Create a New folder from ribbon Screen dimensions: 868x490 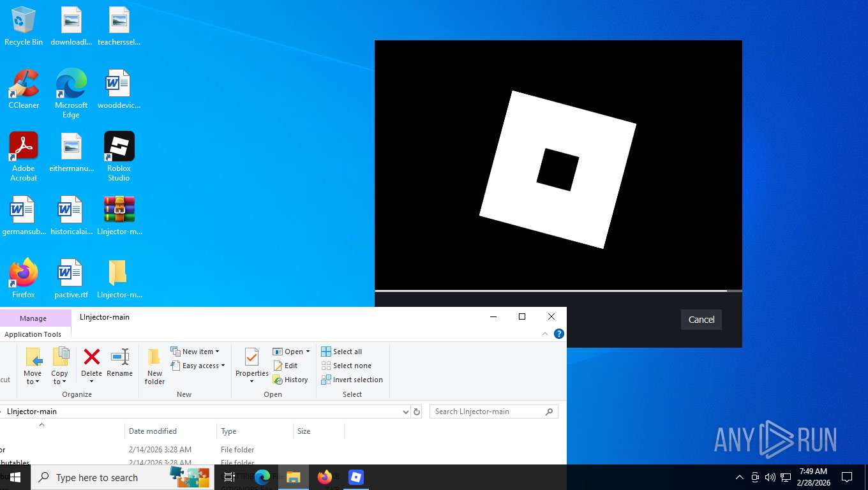[154, 366]
